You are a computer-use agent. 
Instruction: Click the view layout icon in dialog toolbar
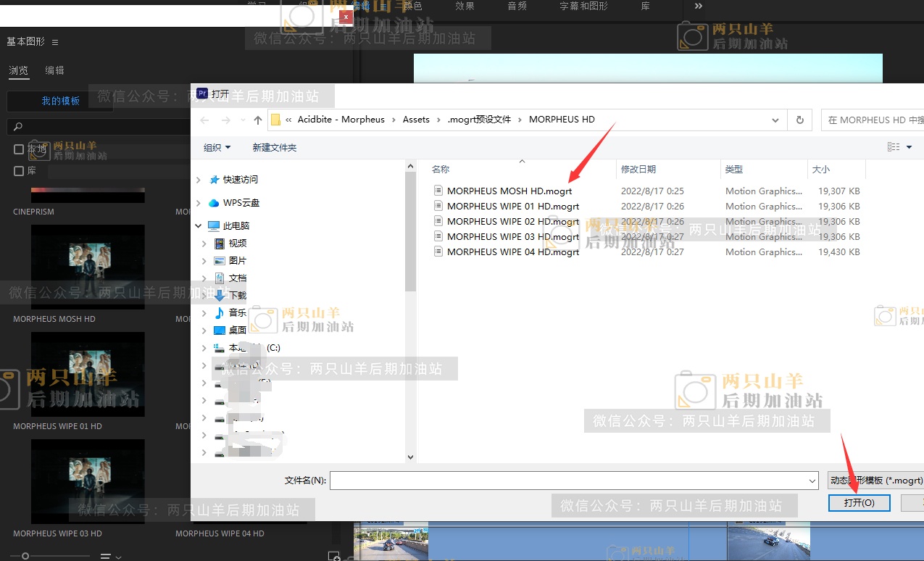pos(894,147)
